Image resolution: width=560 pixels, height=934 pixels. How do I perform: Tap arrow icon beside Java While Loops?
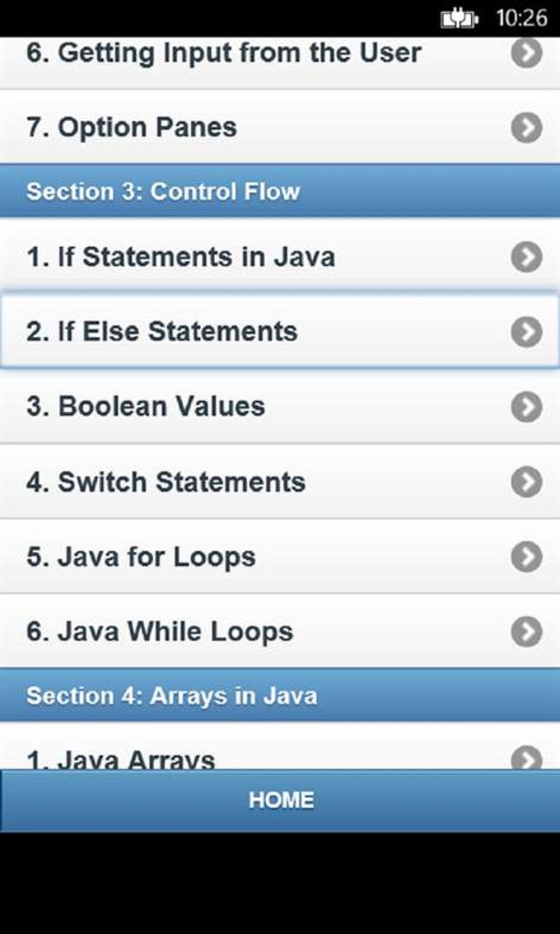click(526, 632)
